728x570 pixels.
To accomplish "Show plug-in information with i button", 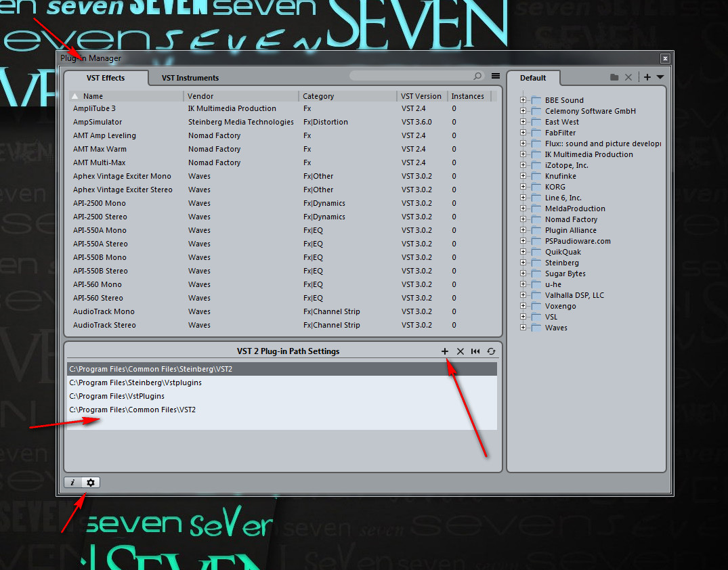I will click(73, 483).
